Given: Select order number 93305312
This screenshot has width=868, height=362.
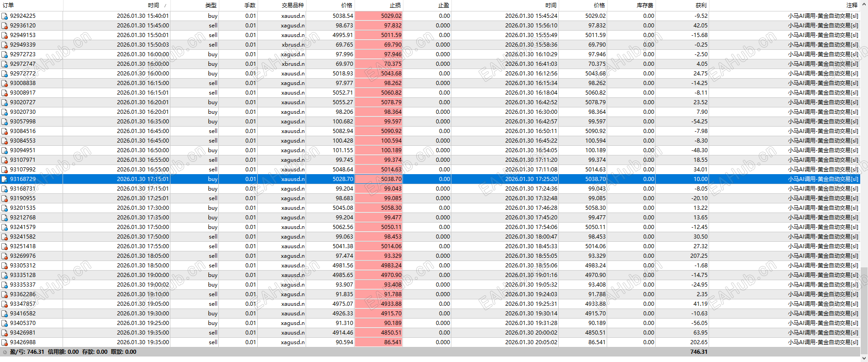Looking at the screenshot, I should (x=23, y=266).
